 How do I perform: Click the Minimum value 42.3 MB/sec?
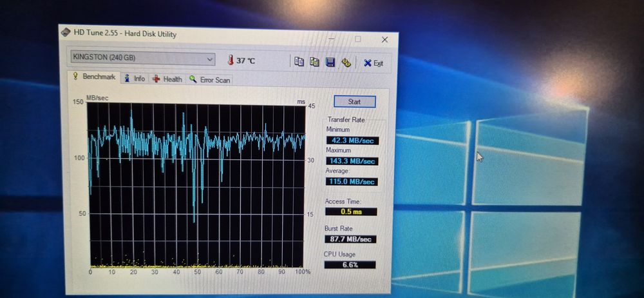pyautogui.click(x=352, y=141)
